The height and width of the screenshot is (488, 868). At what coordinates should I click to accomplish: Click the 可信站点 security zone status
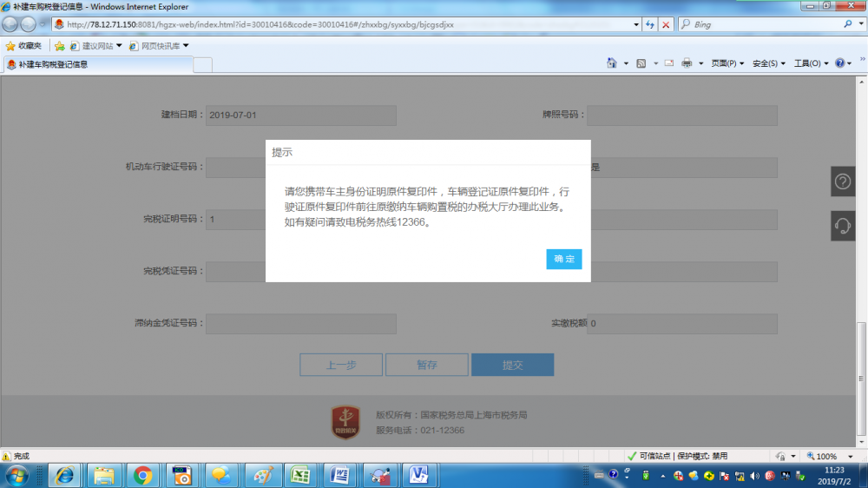coord(676,456)
